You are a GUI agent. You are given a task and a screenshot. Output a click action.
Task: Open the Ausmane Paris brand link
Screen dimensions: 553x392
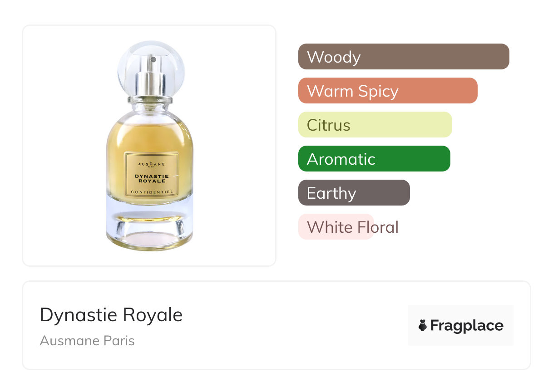(x=87, y=340)
